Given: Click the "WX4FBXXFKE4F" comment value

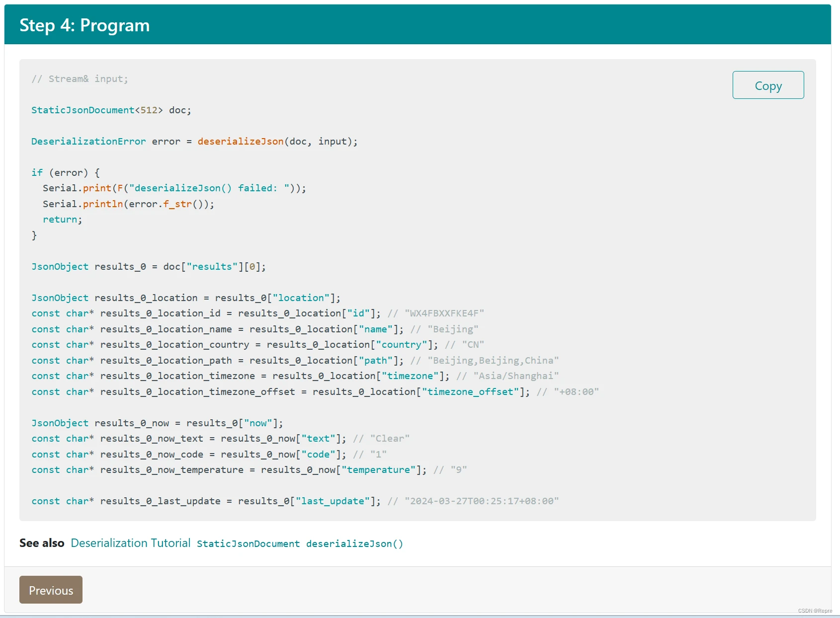Looking at the screenshot, I should (444, 313).
